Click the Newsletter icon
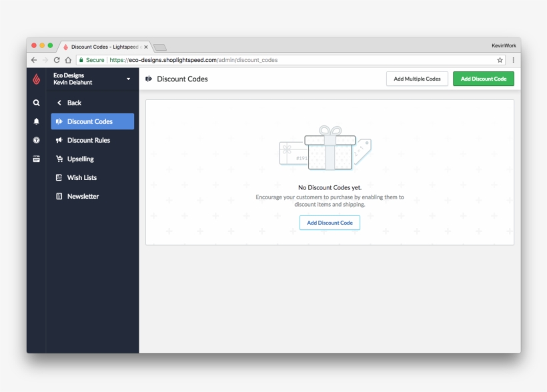This screenshot has height=392, width=547. [x=59, y=197]
